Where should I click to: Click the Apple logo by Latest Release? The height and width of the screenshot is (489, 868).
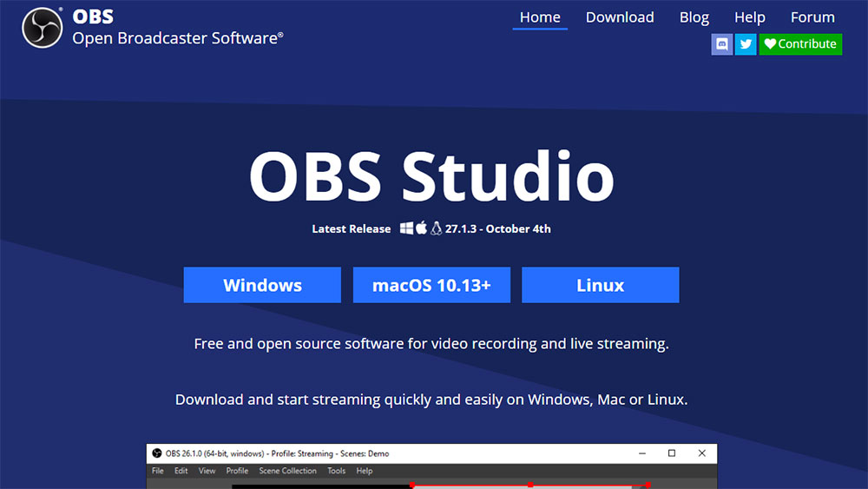421,228
